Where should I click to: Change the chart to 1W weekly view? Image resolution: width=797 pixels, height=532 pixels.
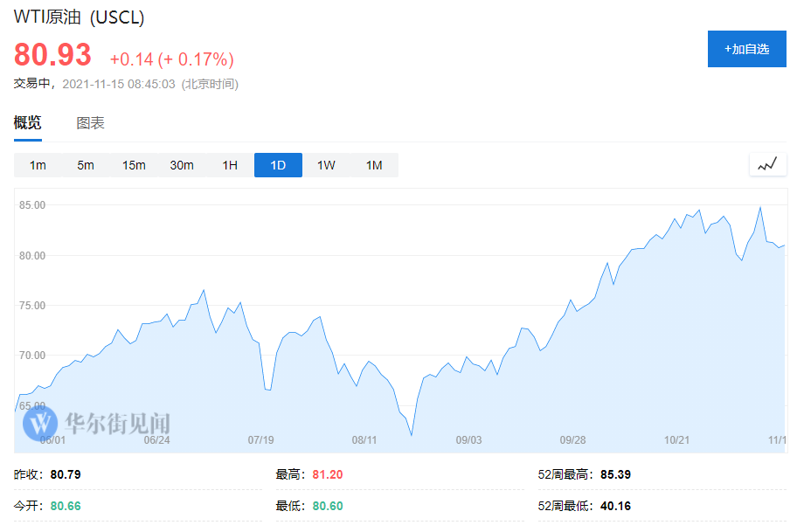(326, 165)
